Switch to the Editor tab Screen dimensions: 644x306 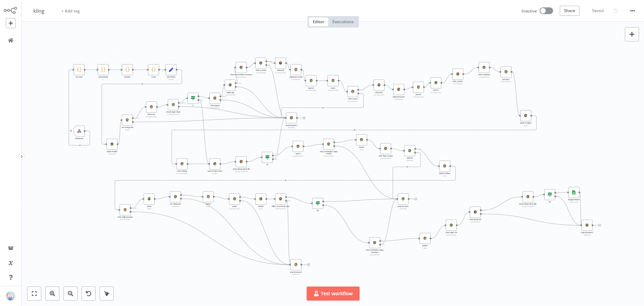click(x=318, y=22)
